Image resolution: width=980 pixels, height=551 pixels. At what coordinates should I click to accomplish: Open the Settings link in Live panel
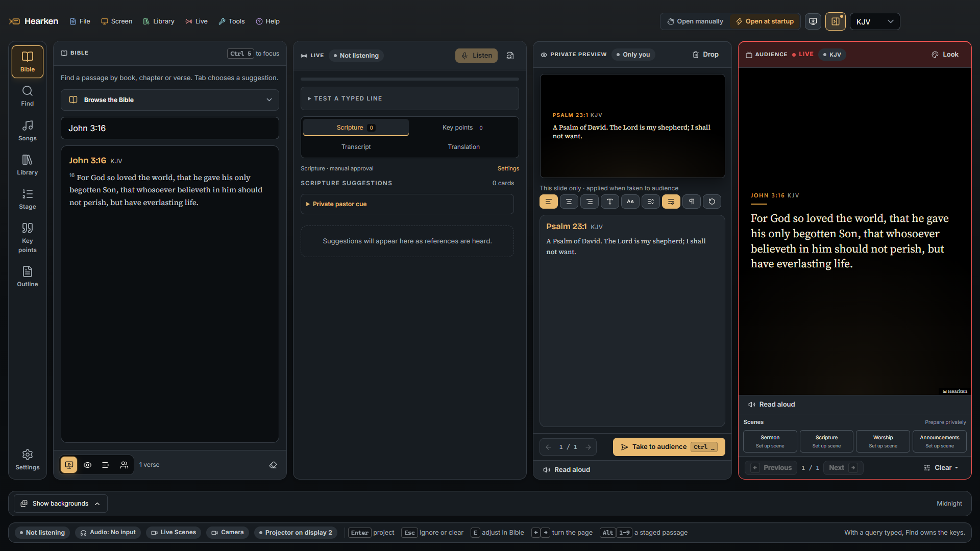point(508,168)
